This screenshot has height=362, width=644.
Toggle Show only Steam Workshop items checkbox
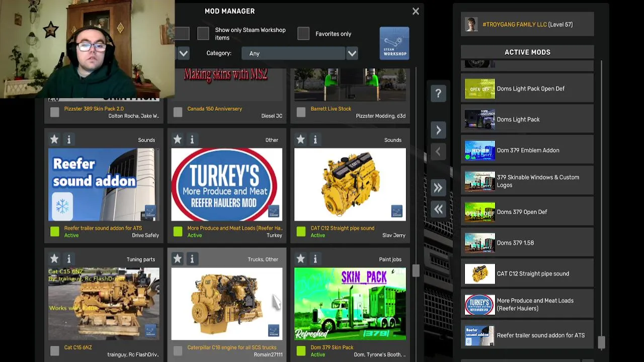click(203, 34)
